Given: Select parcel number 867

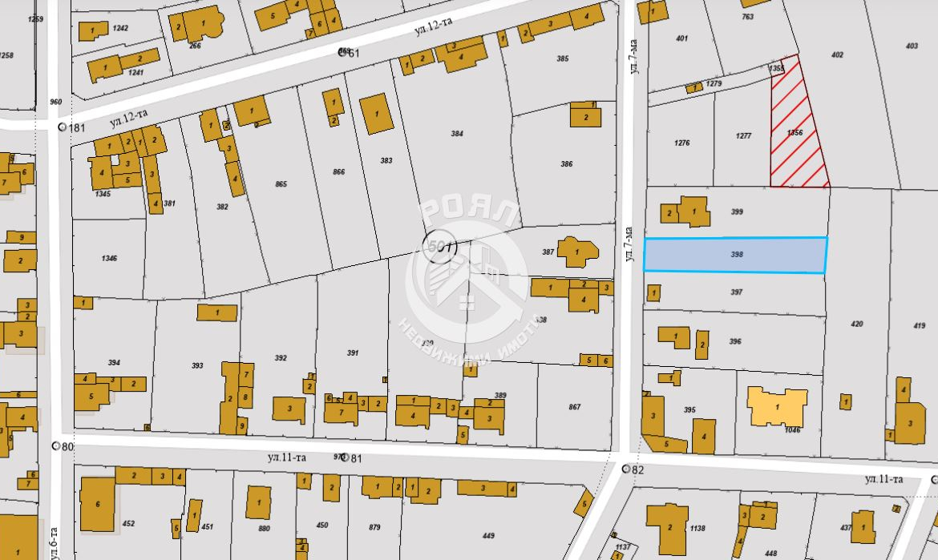Looking at the screenshot, I should coord(574,407).
